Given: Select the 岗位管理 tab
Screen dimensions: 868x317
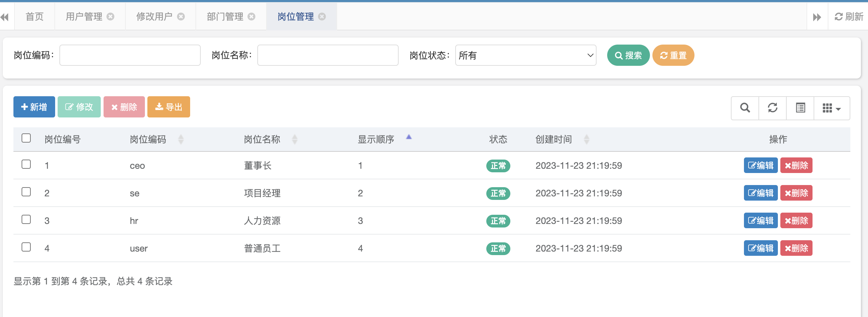Looking at the screenshot, I should 296,17.
